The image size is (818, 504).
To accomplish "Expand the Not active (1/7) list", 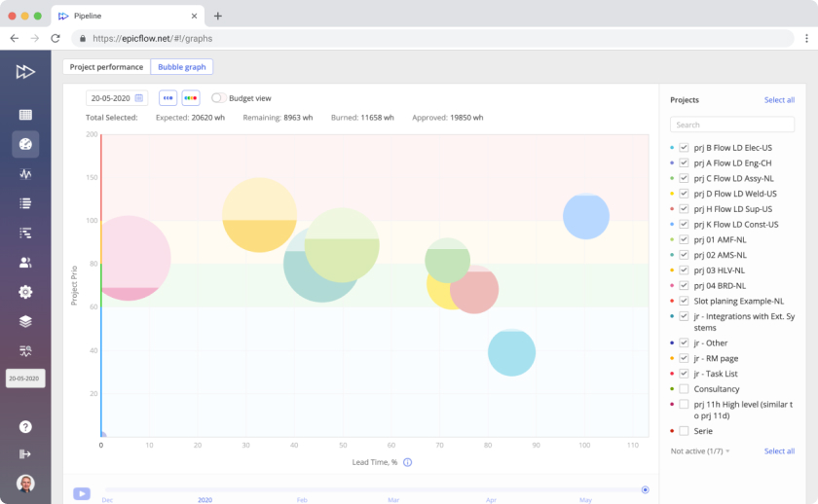I will click(x=700, y=451).
